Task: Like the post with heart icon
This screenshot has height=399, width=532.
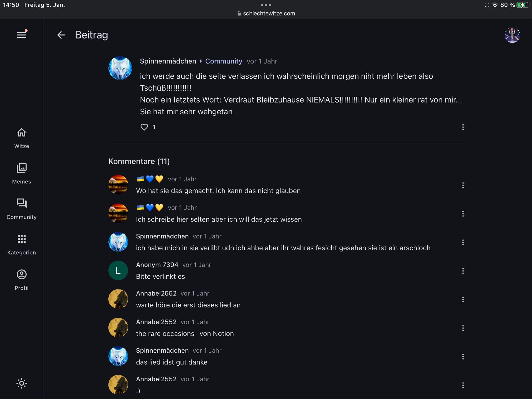Action: pos(144,127)
